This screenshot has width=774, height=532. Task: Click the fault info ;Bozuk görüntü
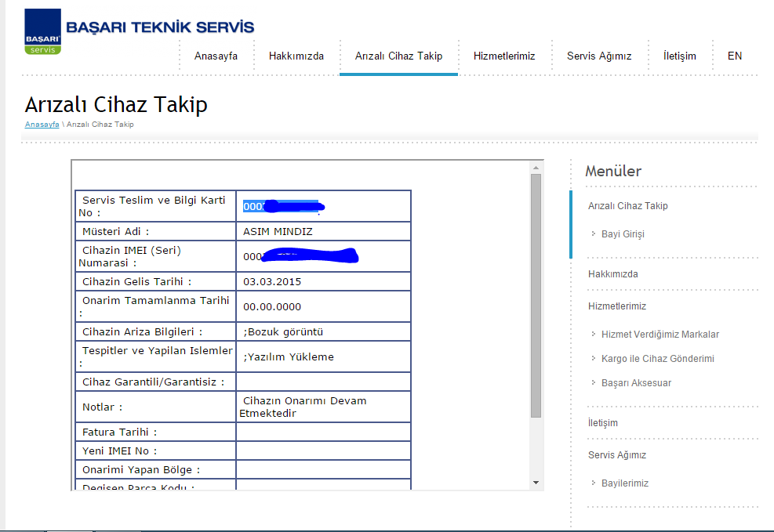point(283,332)
